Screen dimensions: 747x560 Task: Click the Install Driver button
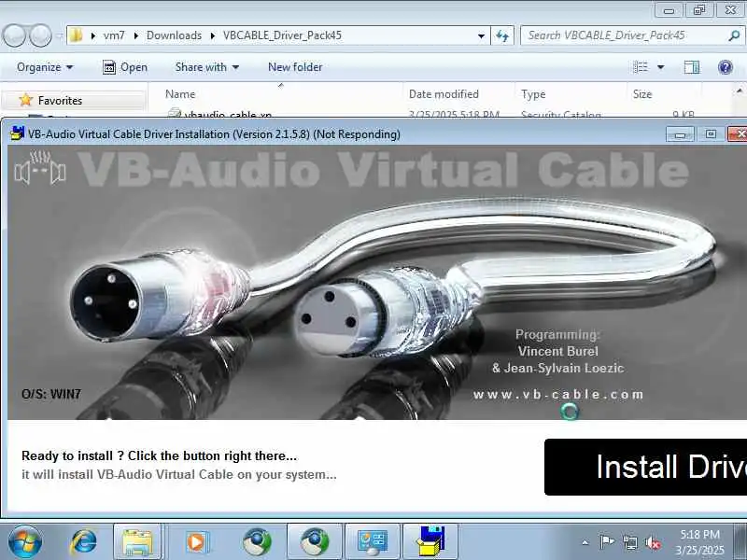[645, 467]
